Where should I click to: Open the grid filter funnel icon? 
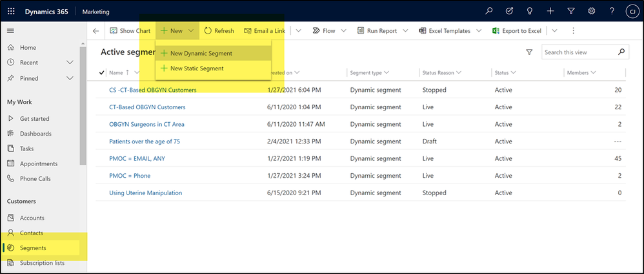[x=529, y=52]
